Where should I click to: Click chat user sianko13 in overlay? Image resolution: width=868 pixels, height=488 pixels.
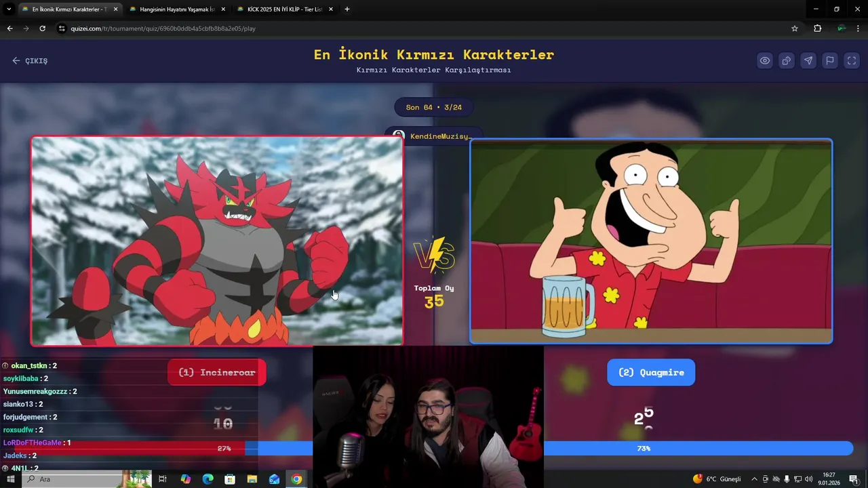click(x=18, y=405)
